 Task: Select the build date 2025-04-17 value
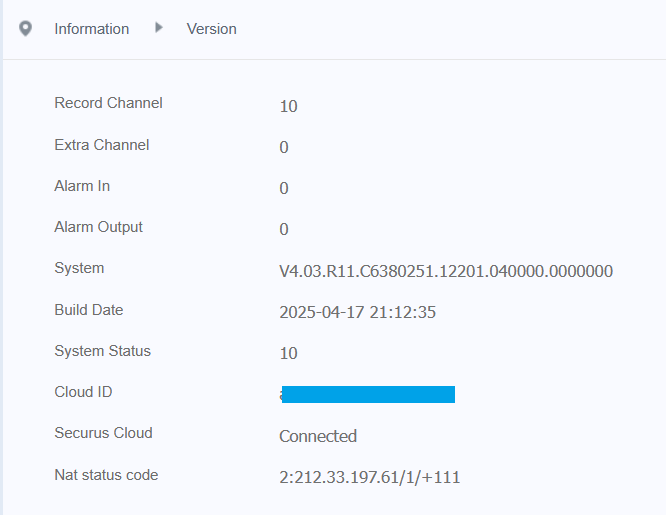tap(357, 312)
